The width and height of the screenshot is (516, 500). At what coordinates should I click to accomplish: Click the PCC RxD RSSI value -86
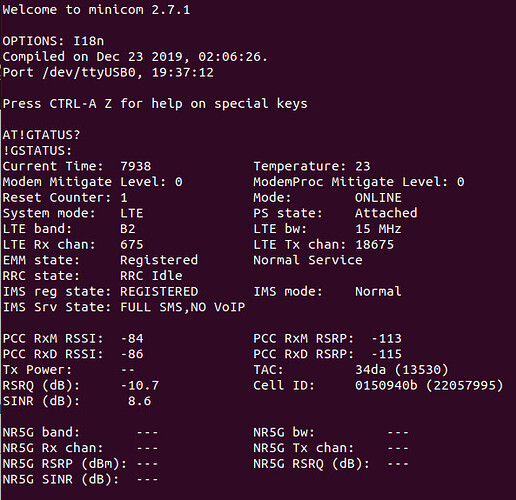(x=132, y=354)
